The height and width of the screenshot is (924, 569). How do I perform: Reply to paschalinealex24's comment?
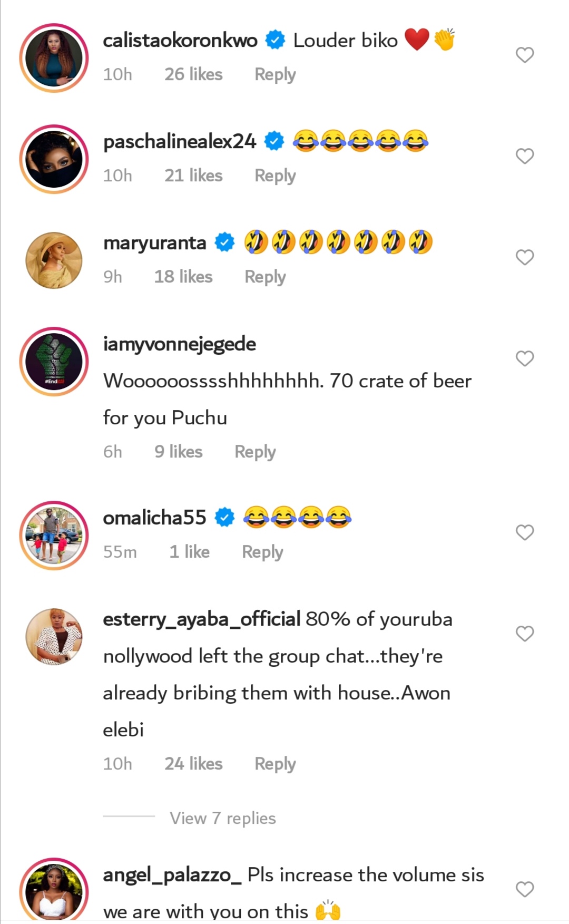(x=275, y=176)
